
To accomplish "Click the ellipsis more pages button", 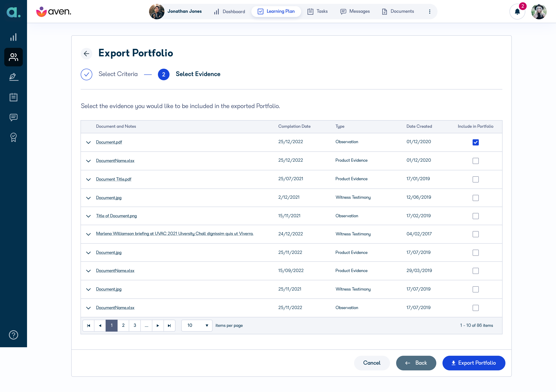I will pos(147,325).
